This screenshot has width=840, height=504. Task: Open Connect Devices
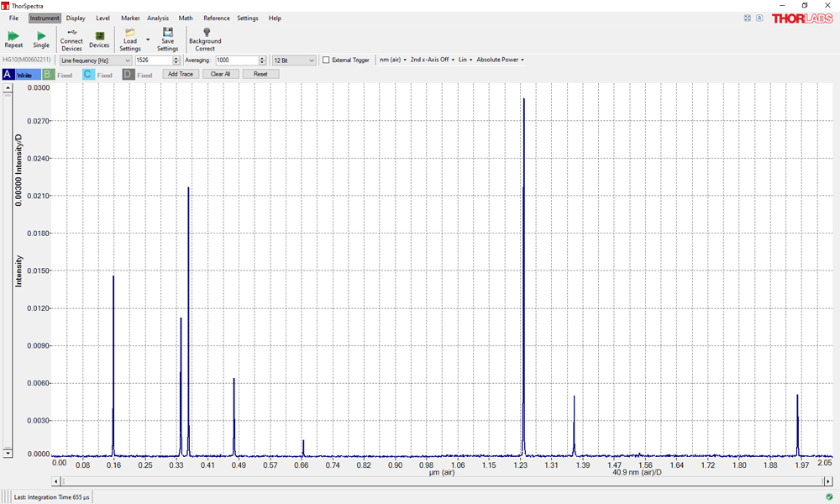point(71,39)
